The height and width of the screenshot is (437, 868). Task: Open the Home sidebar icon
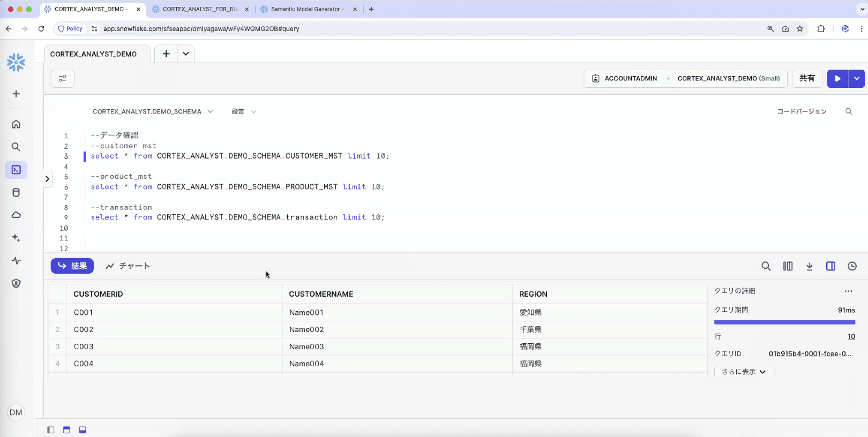point(16,124)
